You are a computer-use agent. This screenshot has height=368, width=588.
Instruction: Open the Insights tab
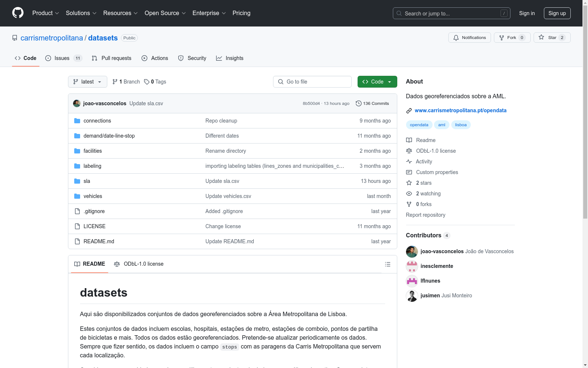click(x=230, y=58)
